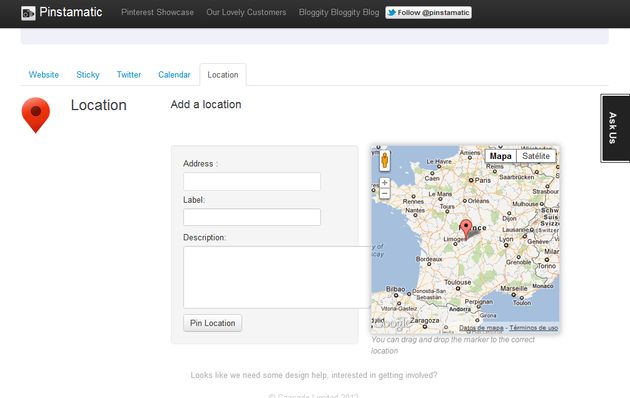Click the Nantes label on the map
This screenshot has width=630, height=398.
(415, 210)
